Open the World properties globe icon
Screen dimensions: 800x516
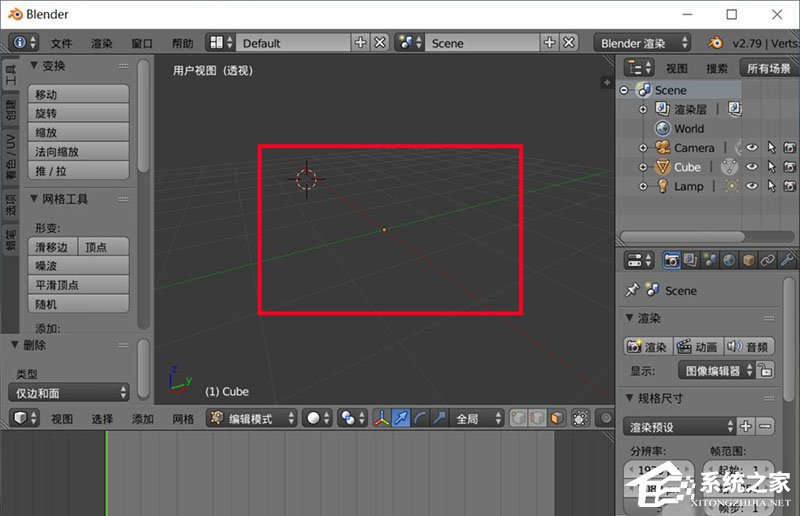729,260
